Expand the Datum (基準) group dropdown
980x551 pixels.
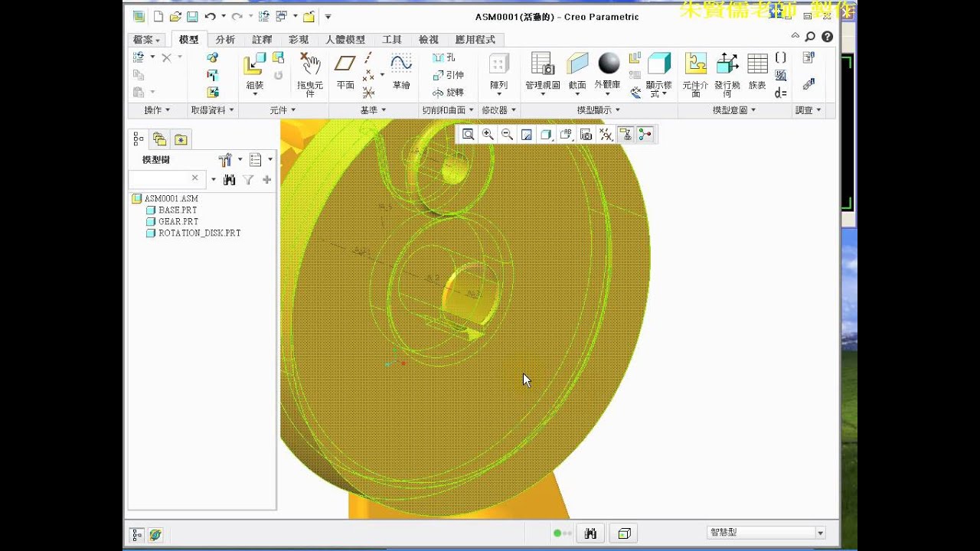(x=373, y=110)
